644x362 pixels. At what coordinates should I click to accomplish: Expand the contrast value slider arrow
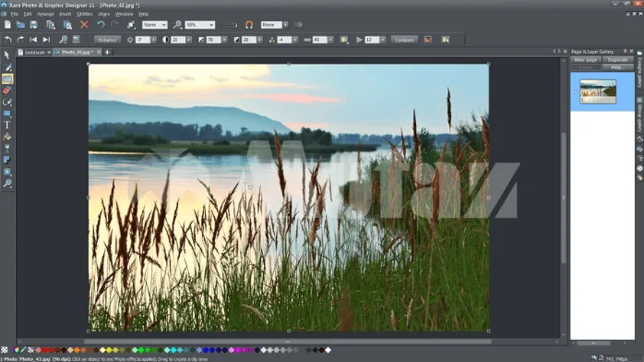189,40
